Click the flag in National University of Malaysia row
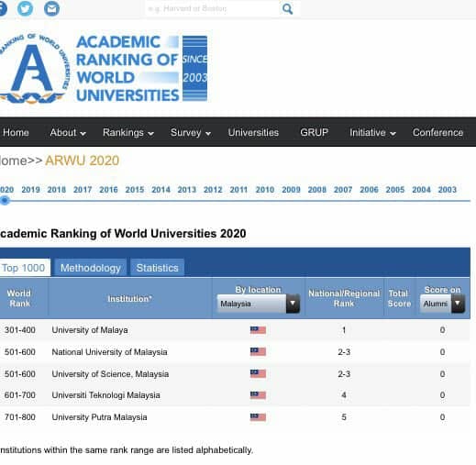Image resolution: width=476 pixels, height=465 pixels. click(258, 352)
